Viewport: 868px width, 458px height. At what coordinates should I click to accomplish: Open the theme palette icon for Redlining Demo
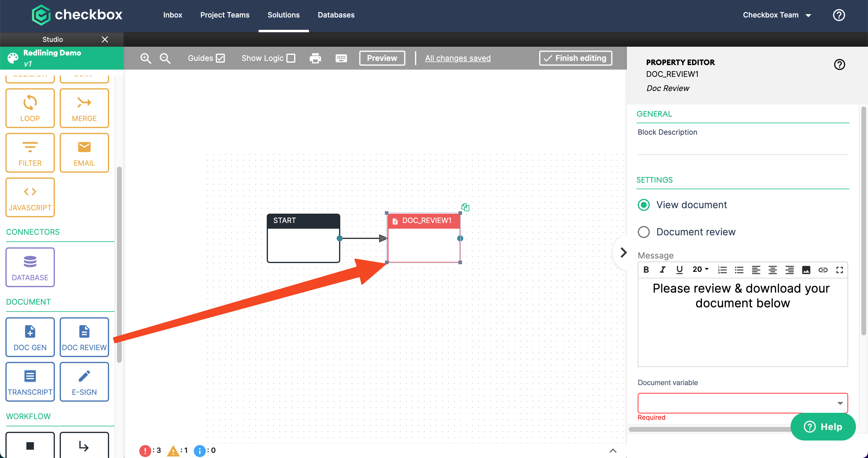pyautogui.click(x=13, y=58)
